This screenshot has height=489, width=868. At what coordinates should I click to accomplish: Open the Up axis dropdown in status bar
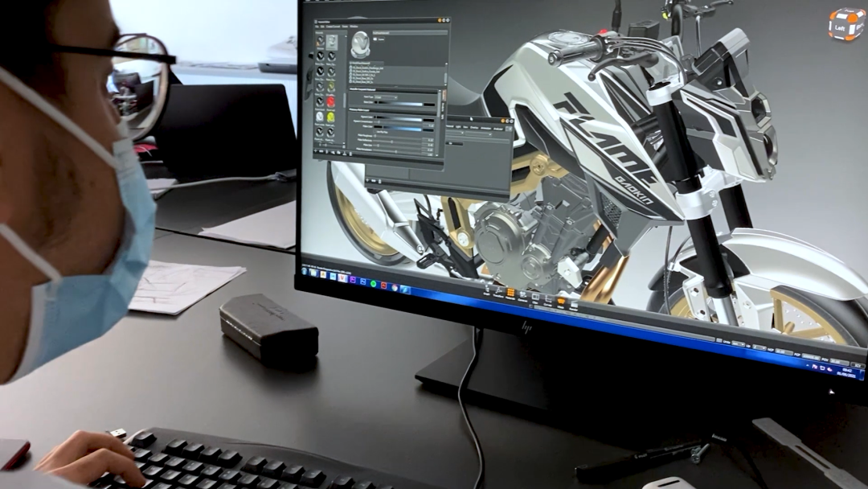point(759,347)
